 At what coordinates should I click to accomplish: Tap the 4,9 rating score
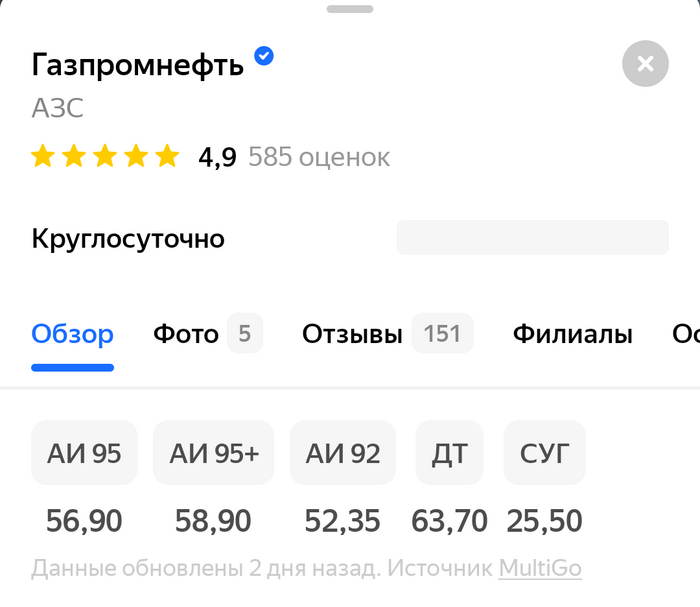pyautogui.click(x=217, y=157)
